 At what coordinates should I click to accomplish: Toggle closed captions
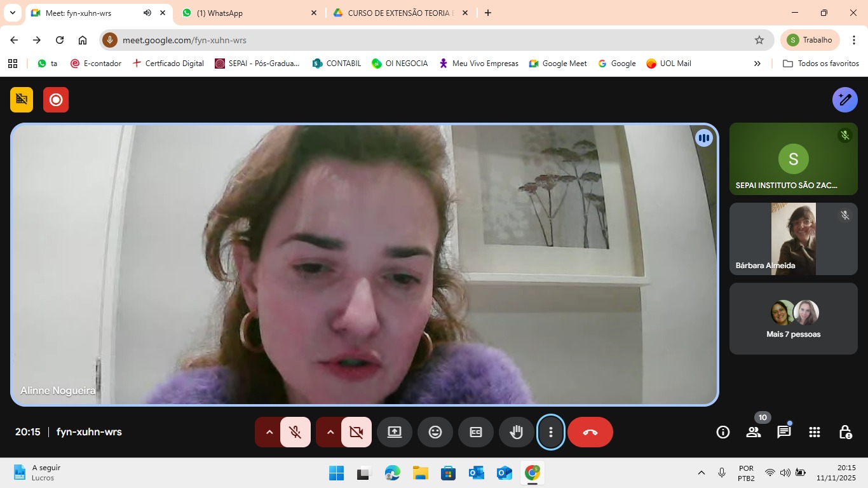[x=475, y=432]
